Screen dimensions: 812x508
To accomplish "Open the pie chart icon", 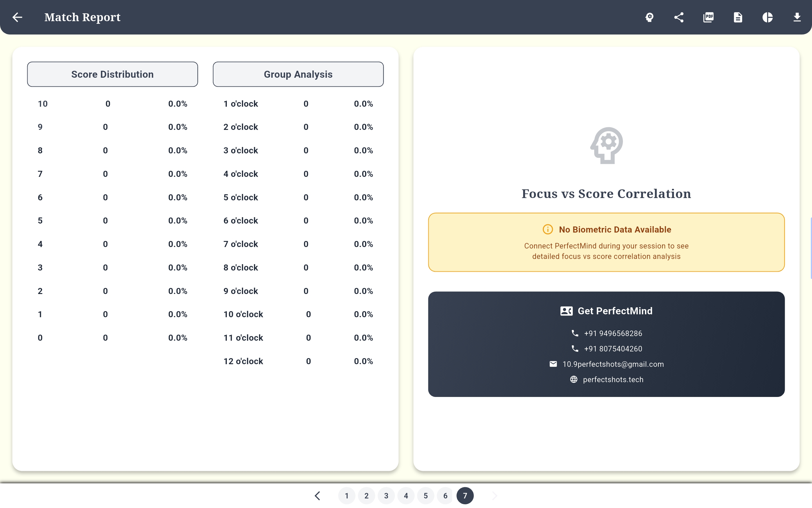I will point(767,17).
